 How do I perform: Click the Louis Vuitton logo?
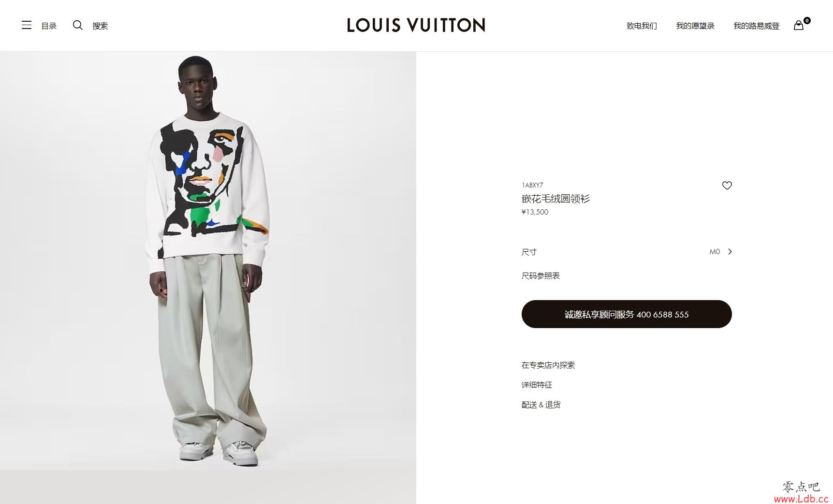click(416, 25)
